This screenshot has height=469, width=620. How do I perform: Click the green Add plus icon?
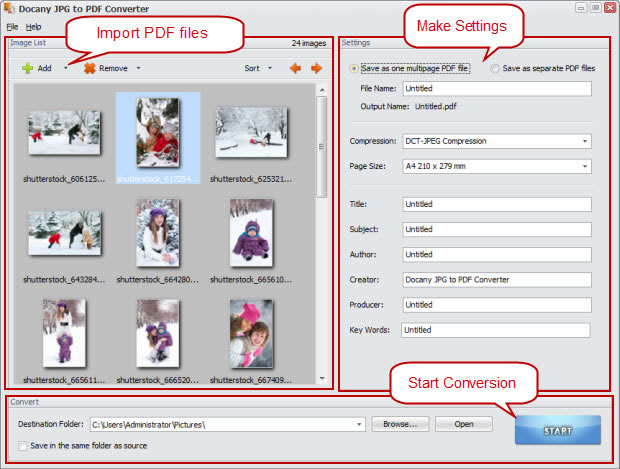(x=27, y=69)
